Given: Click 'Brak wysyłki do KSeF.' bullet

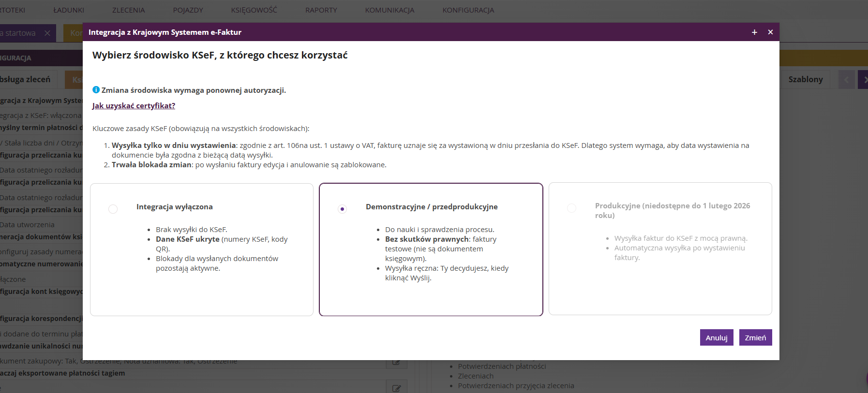Looking at the screenshot, I should (192, 230).
